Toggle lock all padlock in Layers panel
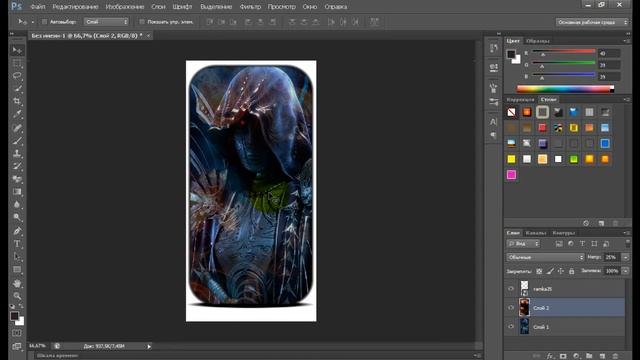The image size is (640, 360). coord(571,271)
